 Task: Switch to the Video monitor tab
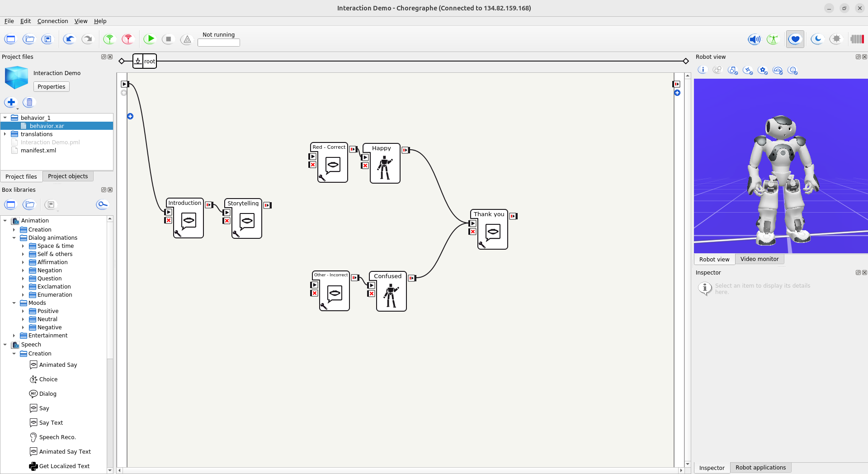[x=759, y=259]
